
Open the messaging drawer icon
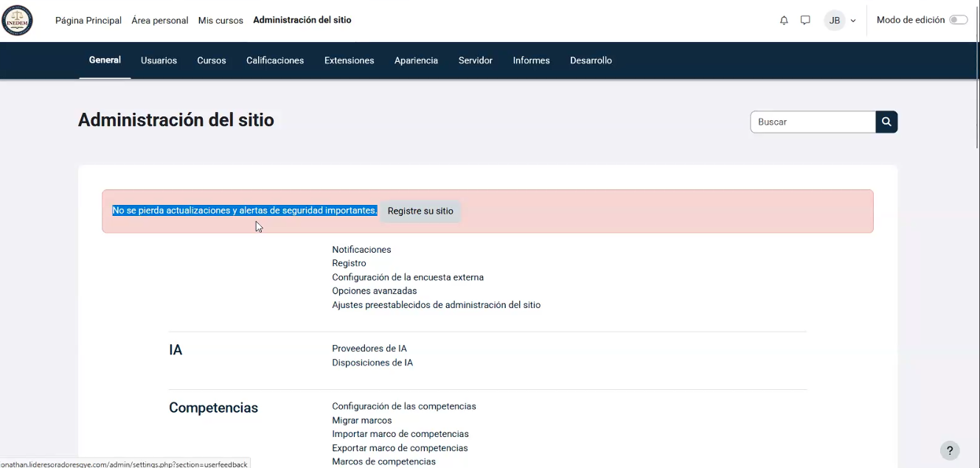pyautogui.click(x=805, y=21)
